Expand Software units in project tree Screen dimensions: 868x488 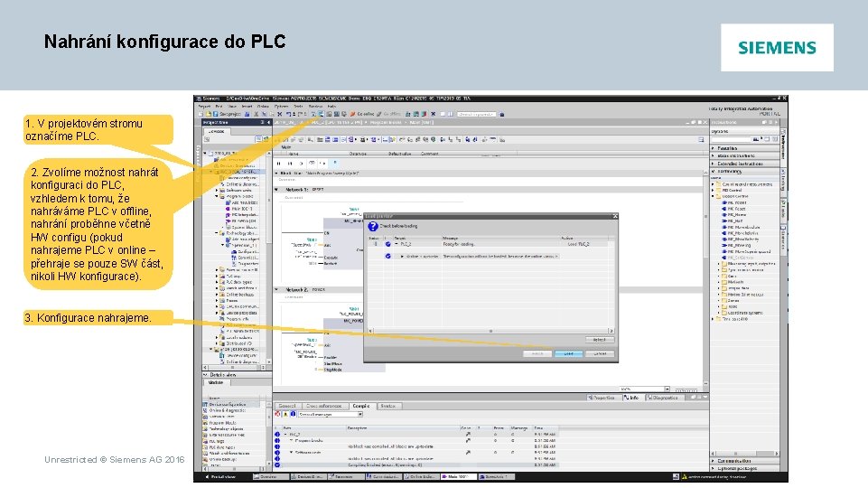click(217, 190)
